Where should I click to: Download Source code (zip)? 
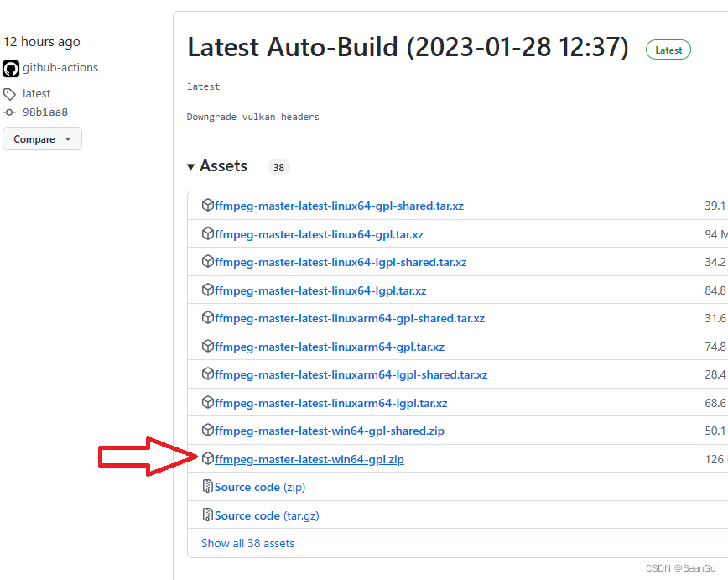[260, 487]
